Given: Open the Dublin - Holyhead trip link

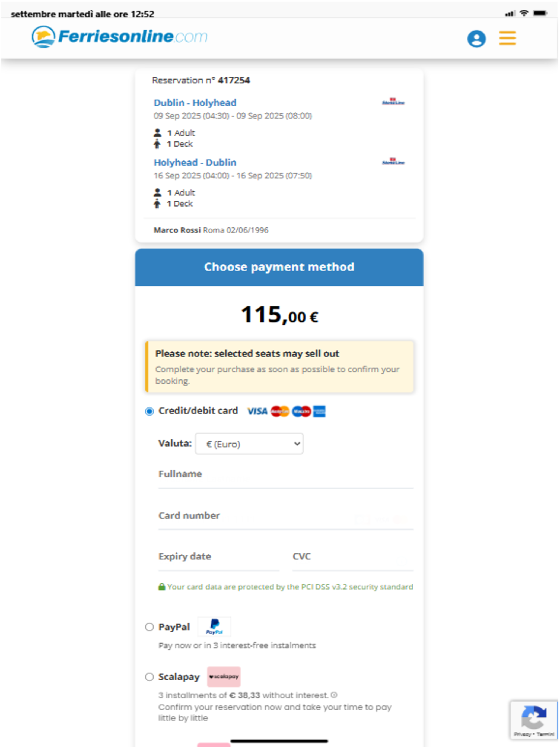Looking at the screenshot, I should [195, 102].
